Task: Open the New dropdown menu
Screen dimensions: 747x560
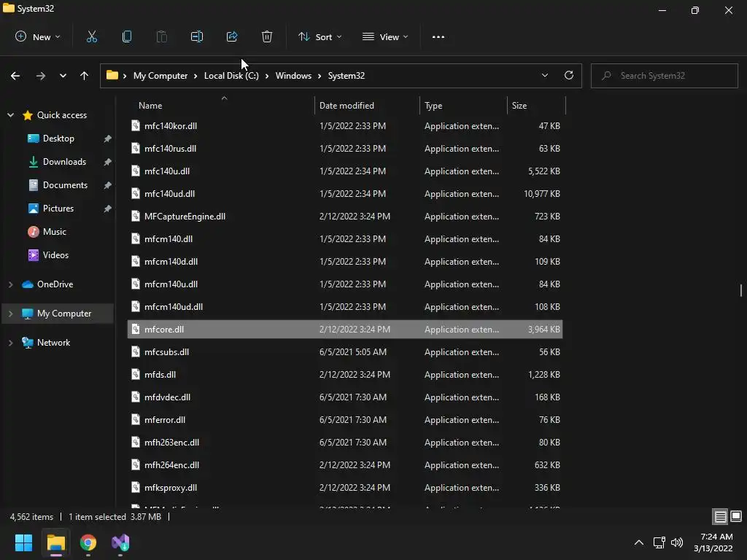Action: click(x=38, y=36)
